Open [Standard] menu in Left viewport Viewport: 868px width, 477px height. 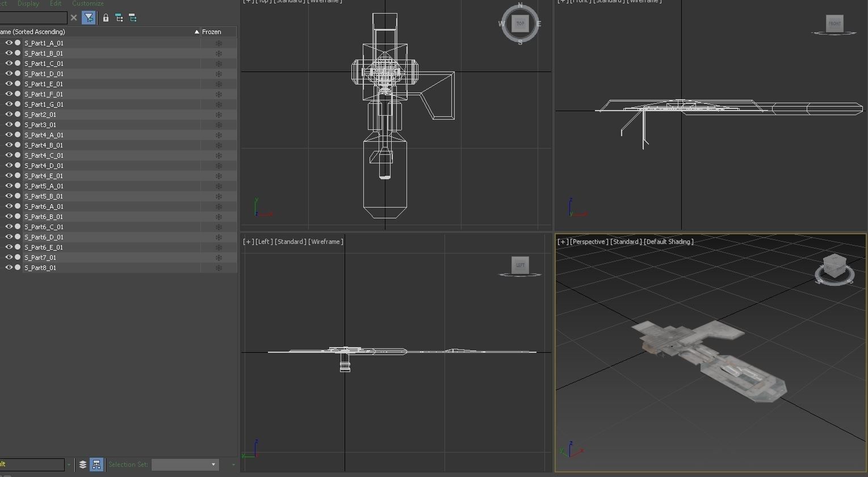290,242
